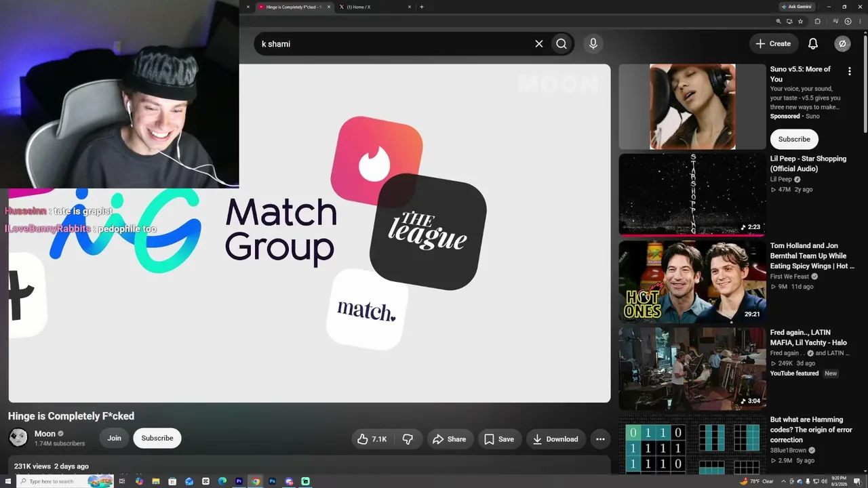The height and width of the screenshot is (488, 868).
Task: Click the '231K views 2 days ago' text
Action: [x=52, y=466]
